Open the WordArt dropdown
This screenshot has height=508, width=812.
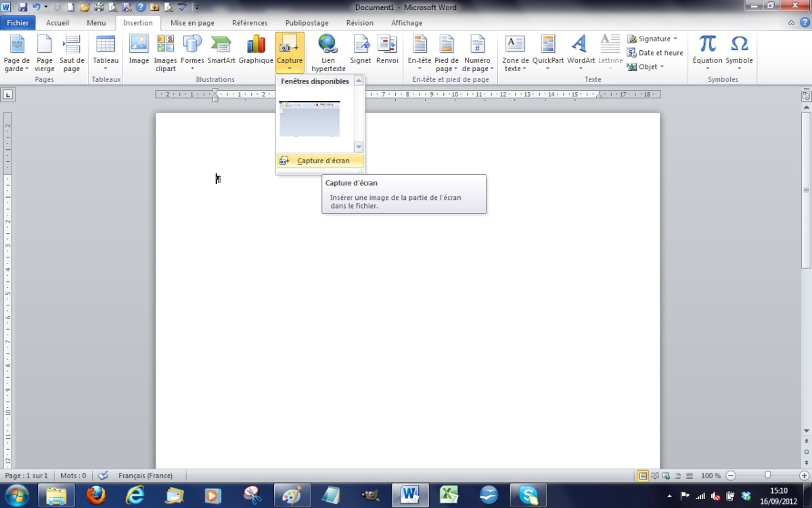pyautogui.click(x=581, y=54)
